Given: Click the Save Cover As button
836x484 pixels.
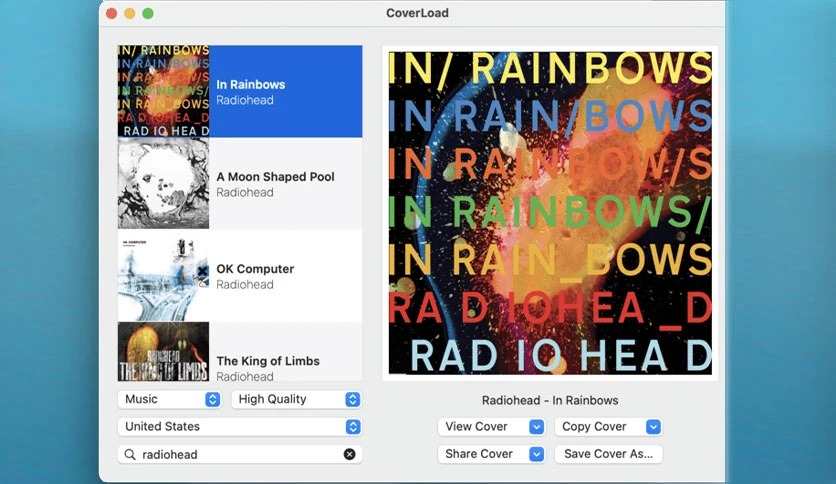Looking at the screenshot, I should [x=608, y=454].
